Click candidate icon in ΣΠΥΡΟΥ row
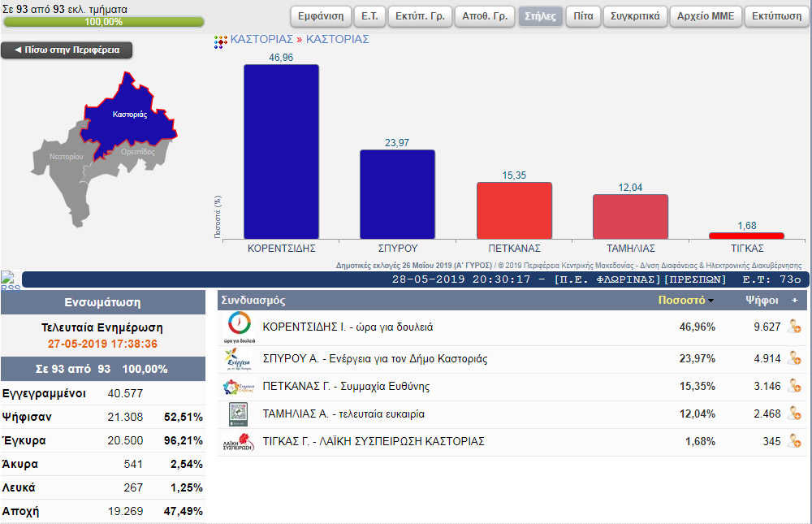 pos(793,358)
